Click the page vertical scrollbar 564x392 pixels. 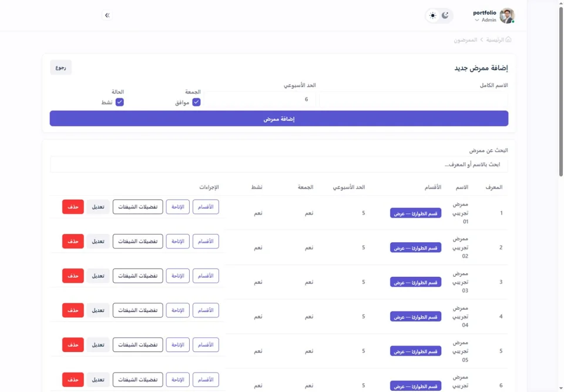tap(560, 92)
